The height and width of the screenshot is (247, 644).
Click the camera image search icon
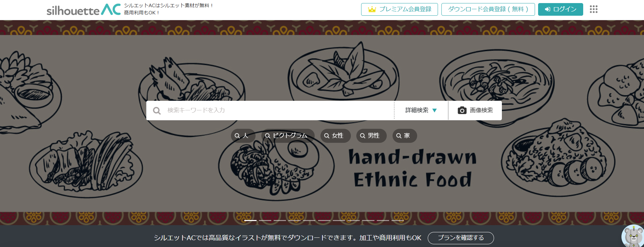coord(462,110)
